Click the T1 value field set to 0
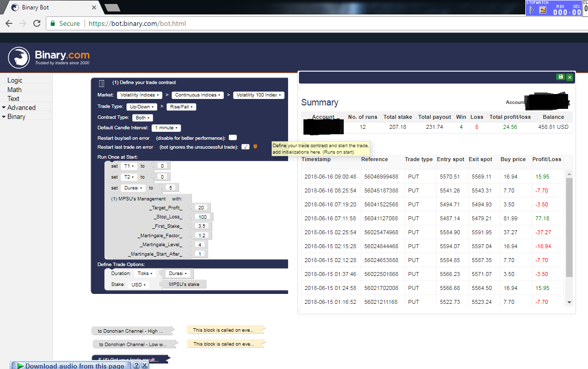This screenshot has height=369, width=588. click(162, 166)
